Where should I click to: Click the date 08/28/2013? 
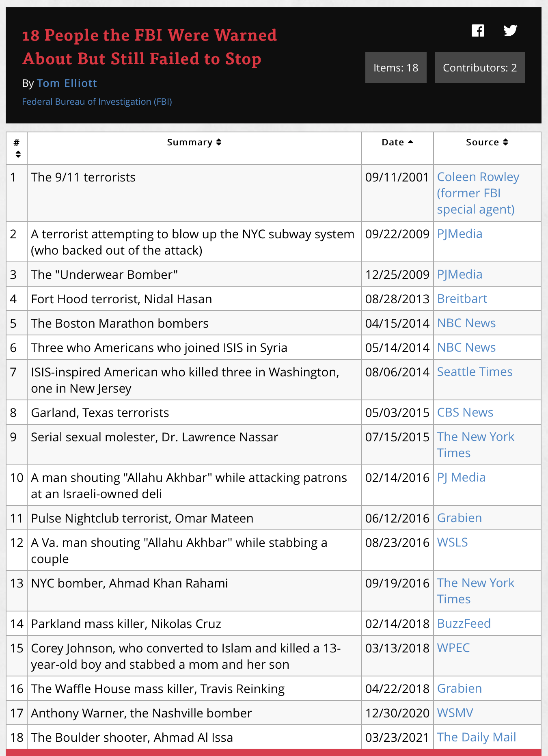coord(397,299)
